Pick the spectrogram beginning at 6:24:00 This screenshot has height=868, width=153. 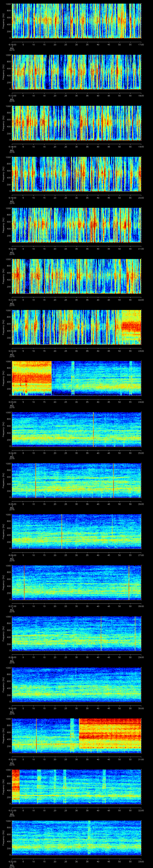pyautogui.click(x=76, y=429)
